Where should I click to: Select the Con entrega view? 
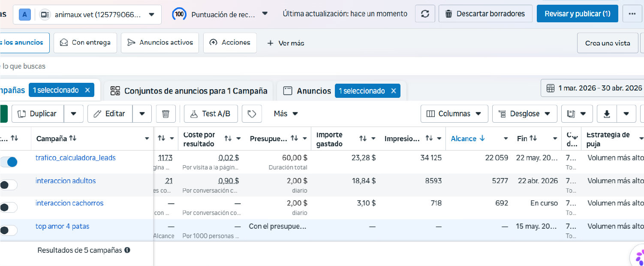[85, 43]
